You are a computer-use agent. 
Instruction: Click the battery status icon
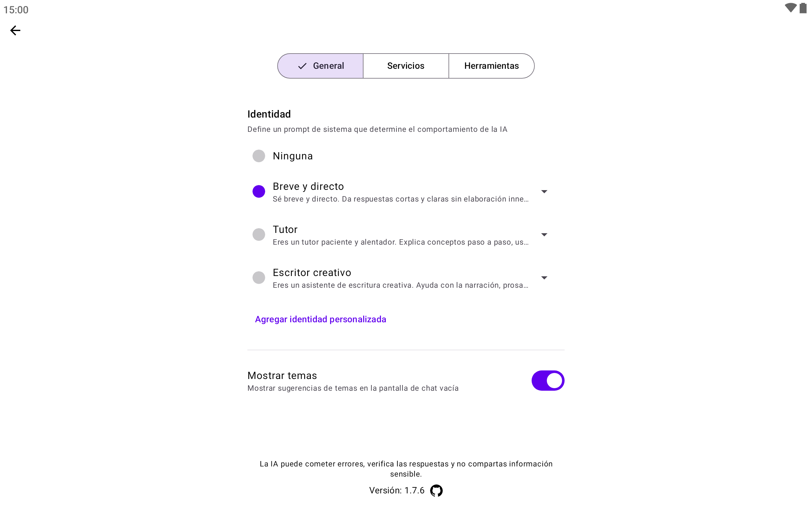(803, 8)
